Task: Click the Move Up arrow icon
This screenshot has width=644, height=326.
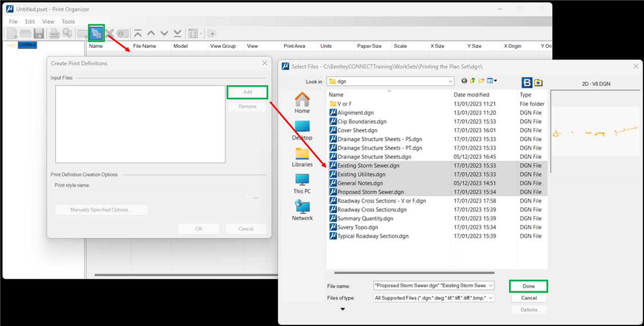Action: [x=151, y=34]
